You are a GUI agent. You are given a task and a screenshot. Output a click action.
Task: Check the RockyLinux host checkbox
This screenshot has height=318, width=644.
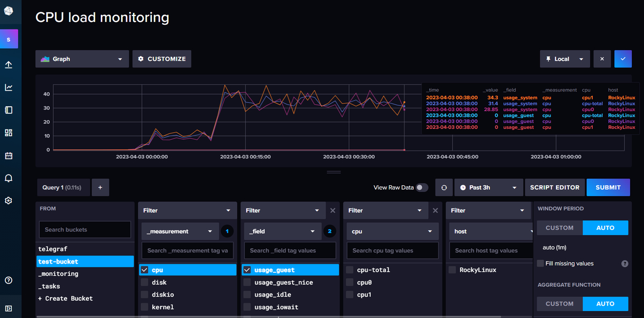[452, 269]
